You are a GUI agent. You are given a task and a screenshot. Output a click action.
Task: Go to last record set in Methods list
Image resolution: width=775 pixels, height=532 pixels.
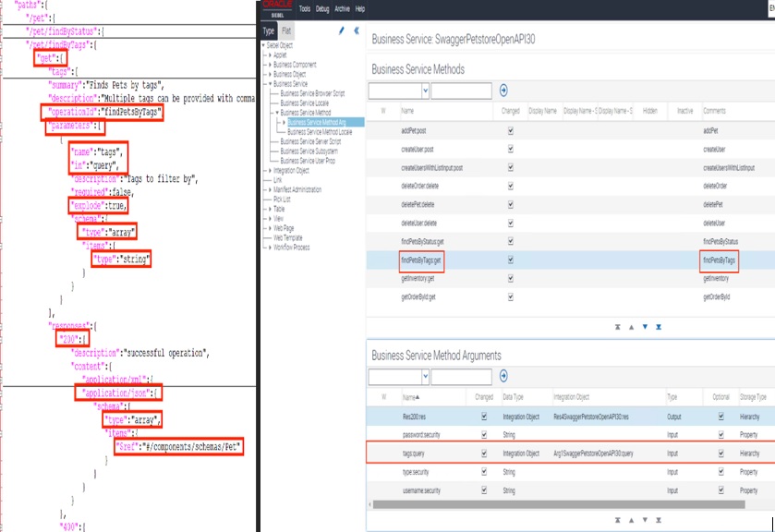tap(659, 327)
